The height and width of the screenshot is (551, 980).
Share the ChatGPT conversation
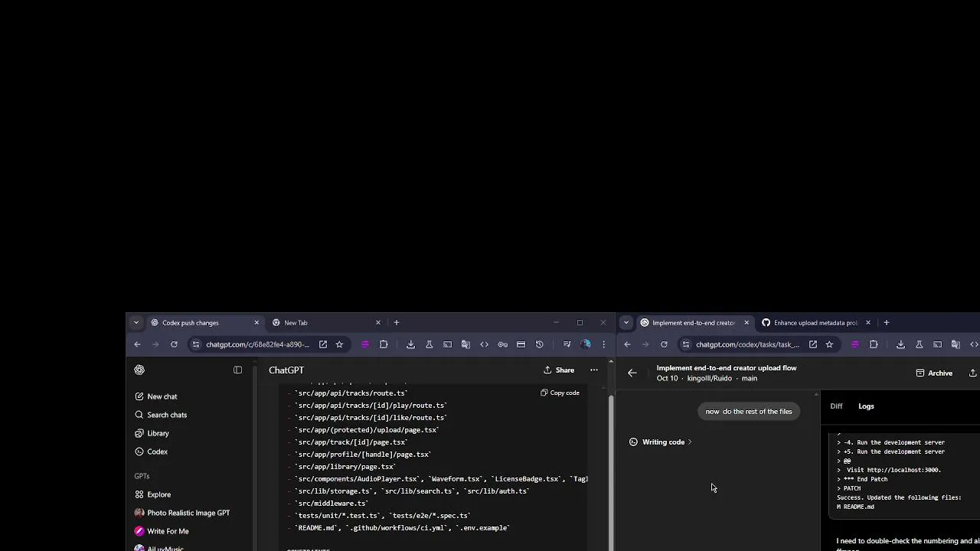559,370
